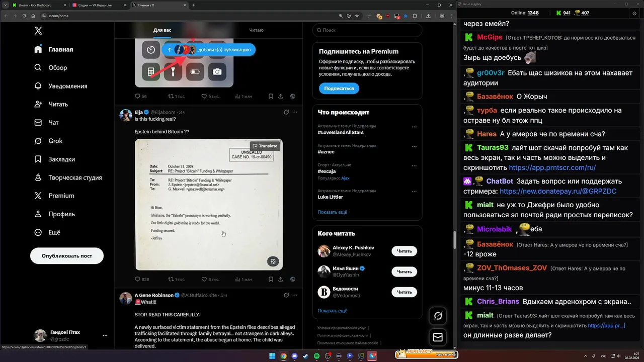Open Обзор search page in sidebar
This screenshot has width=644, height=362.
click(50, 67)
